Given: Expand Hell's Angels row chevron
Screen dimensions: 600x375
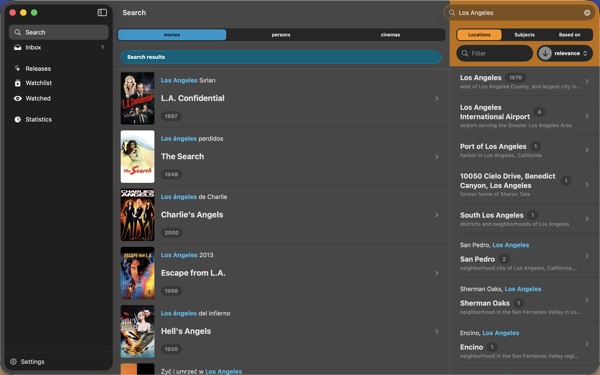Looking at the screenshot, I should (437, 331).
